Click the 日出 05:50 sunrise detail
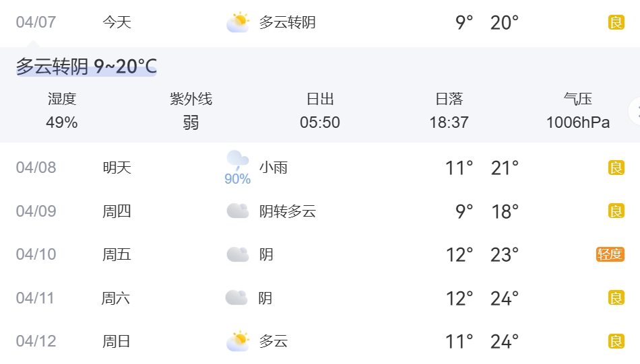This screenshot has width=640, height=364. point(320,111)
